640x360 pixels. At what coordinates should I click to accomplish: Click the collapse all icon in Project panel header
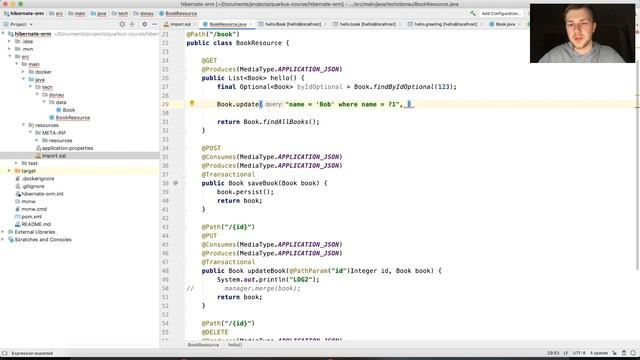click(x=132, y=24)
